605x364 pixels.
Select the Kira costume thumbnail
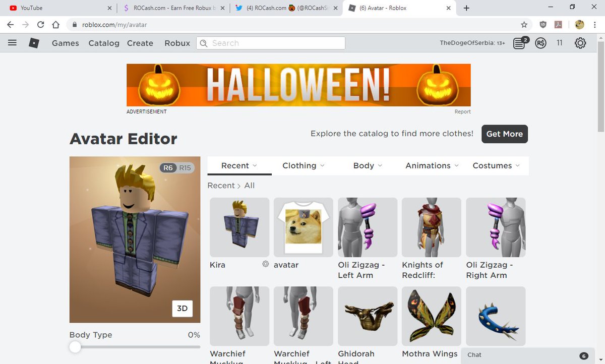tap(239, 227)
